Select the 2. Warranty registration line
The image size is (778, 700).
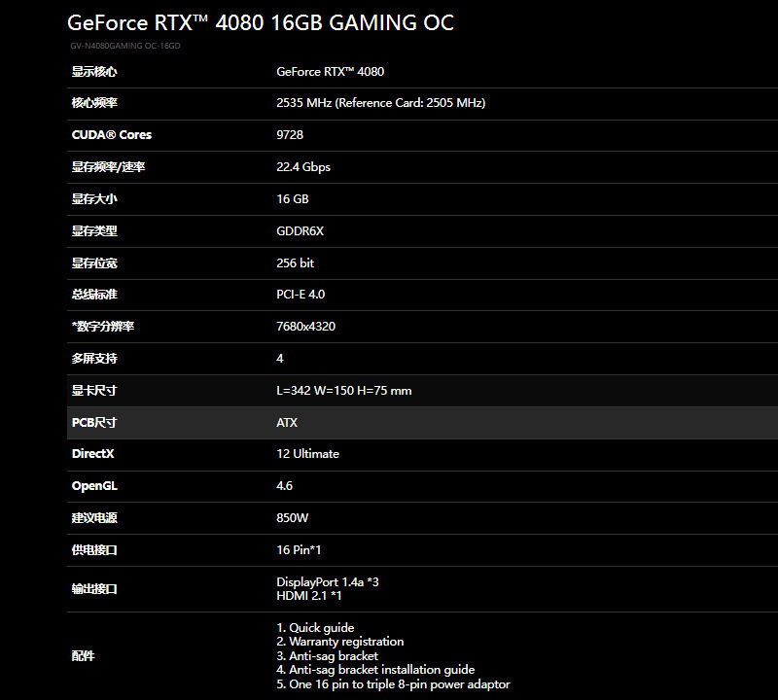[339, 642]
